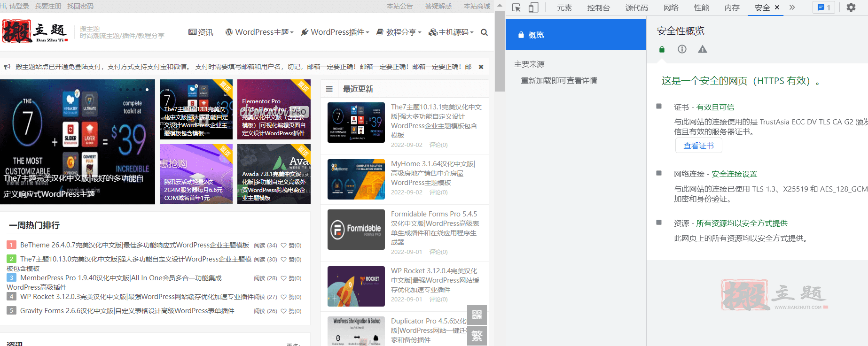Click the WP Rocket thumbnail image

click(356, 286)
